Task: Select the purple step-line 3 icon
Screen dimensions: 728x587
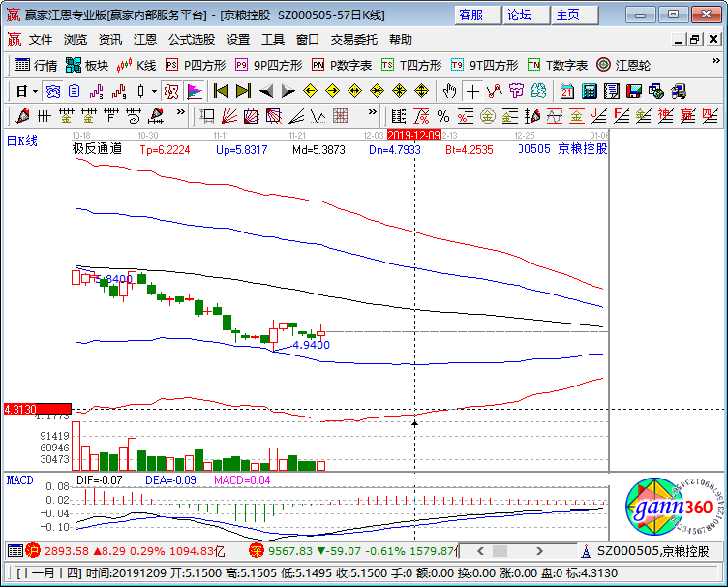Action: [x=97, y=91]
